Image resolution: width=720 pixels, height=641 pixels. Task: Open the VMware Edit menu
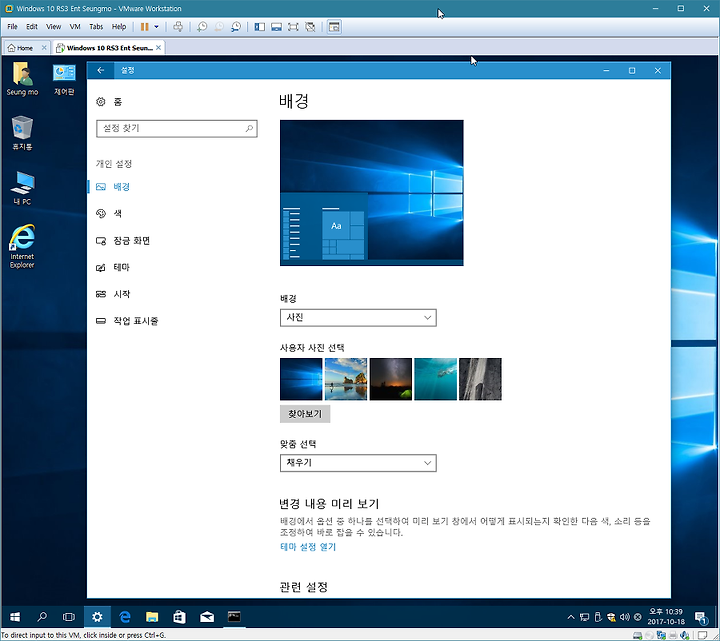[x=32, y=27]
